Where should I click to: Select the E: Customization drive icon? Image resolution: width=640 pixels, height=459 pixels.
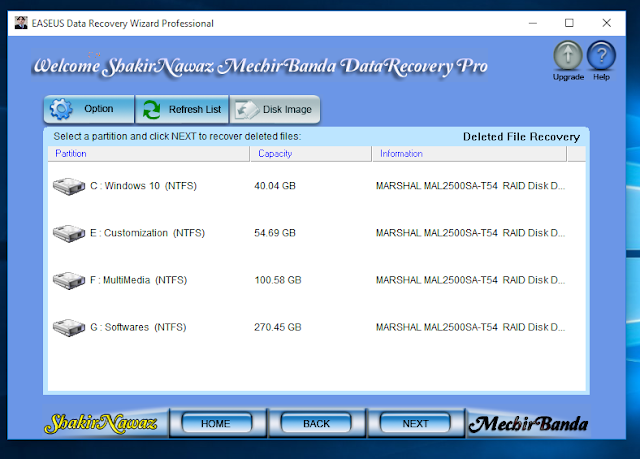click(69, 233)
